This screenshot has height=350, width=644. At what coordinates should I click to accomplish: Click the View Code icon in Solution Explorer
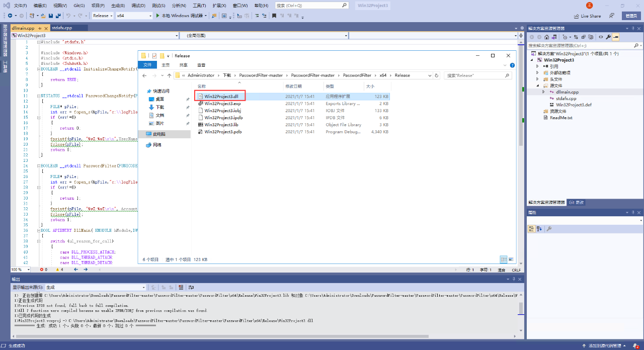pyautogui.click(x=601, y=37)
